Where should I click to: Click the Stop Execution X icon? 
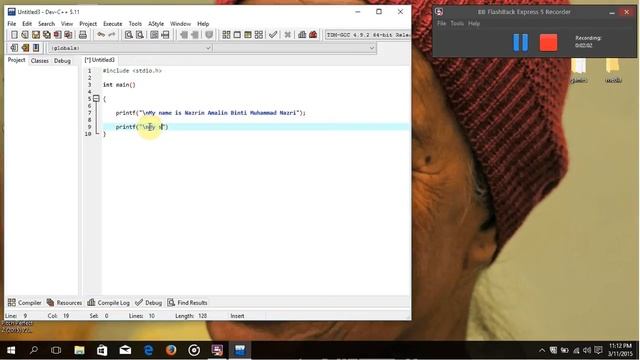pyautogui.click(x=288, y=35)
